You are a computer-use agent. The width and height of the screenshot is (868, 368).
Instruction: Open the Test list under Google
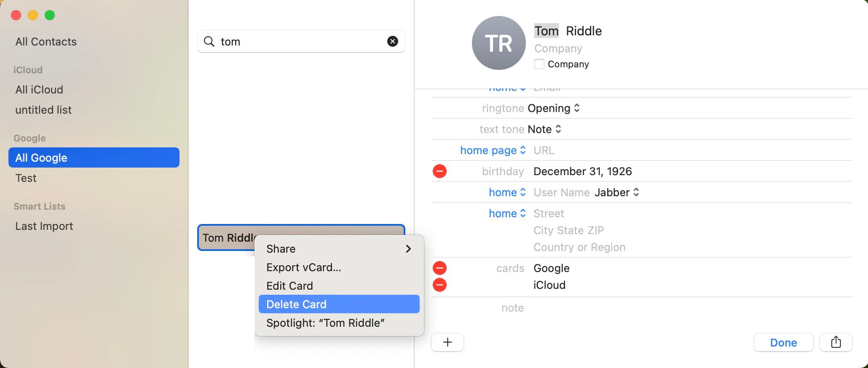tap(26, 178)
